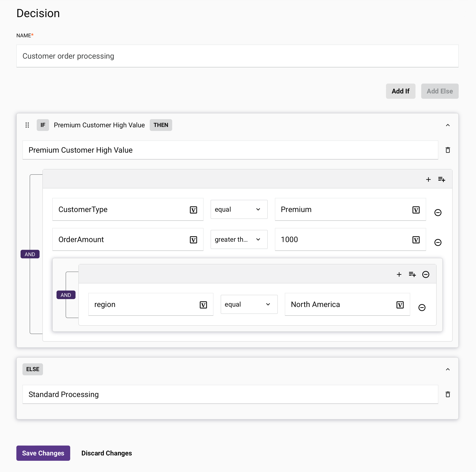Remove the CustomerType condition

click(x=438, y=212)
